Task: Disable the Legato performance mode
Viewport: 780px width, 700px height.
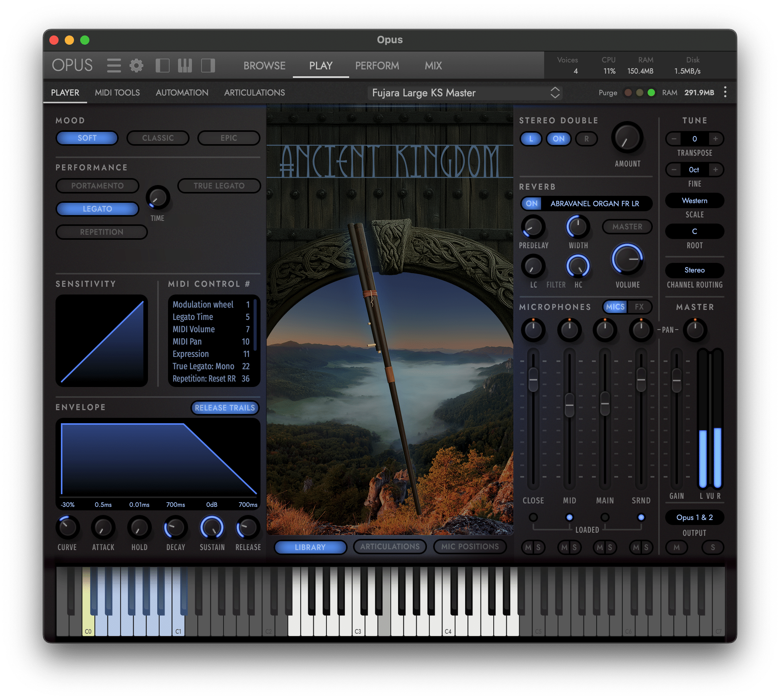Action: click(97, 209)
